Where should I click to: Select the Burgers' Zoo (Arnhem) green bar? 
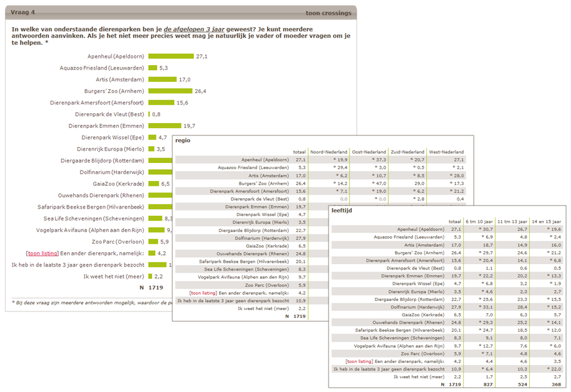[170, 91]
